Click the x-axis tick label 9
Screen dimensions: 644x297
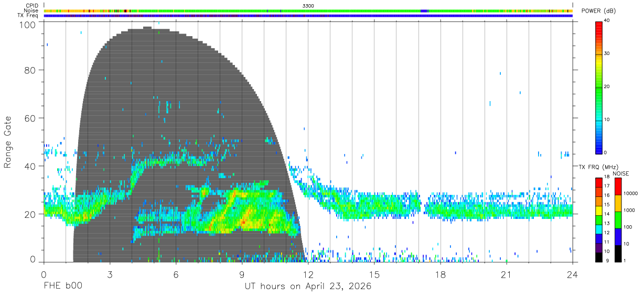tap(242, 274)
